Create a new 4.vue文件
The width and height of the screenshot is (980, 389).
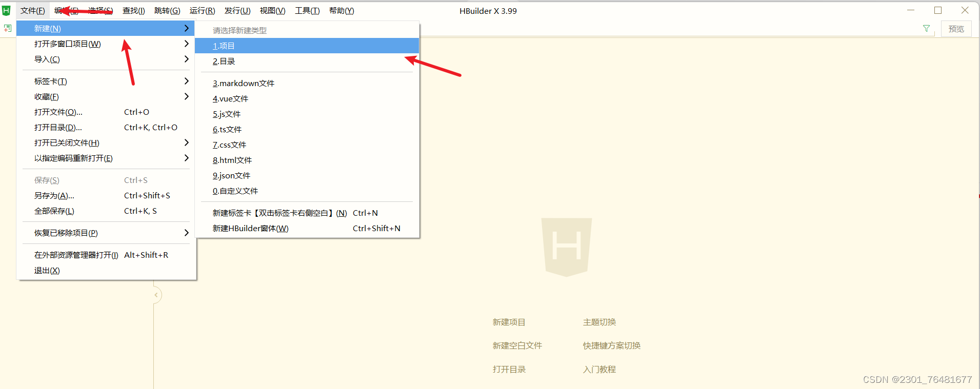coord(307,99)
